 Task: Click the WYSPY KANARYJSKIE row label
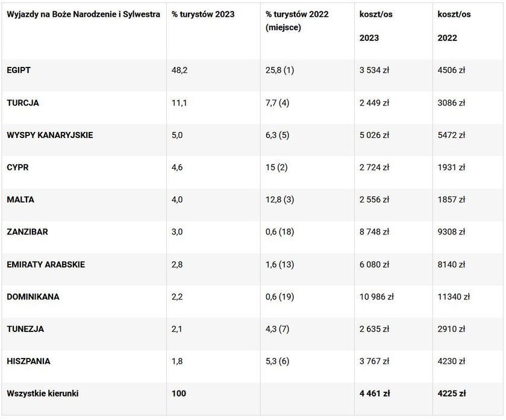point(49,135)
